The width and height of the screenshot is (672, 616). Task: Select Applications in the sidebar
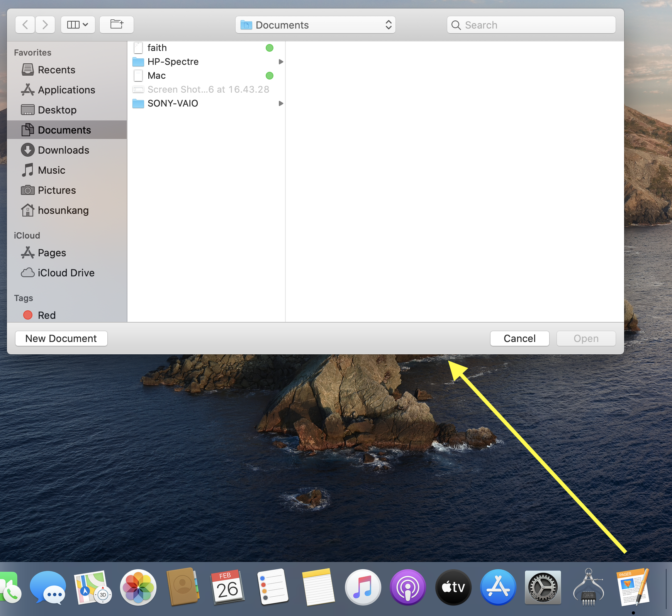67,90
